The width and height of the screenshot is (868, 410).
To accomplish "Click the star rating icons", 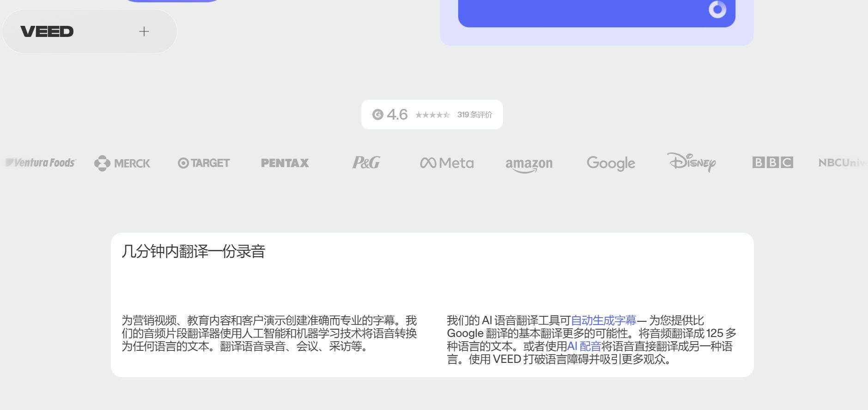I will coord(432,115).
